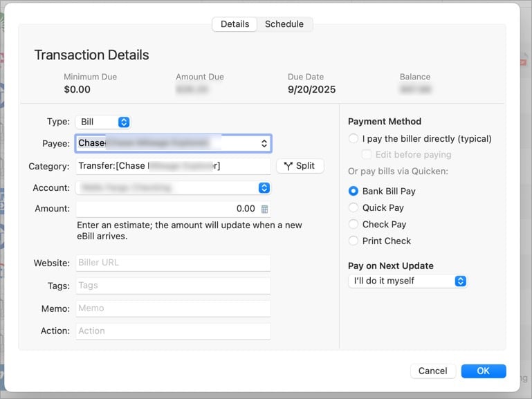
Task: Select Check Pay payment method
Action: (354, 224)
